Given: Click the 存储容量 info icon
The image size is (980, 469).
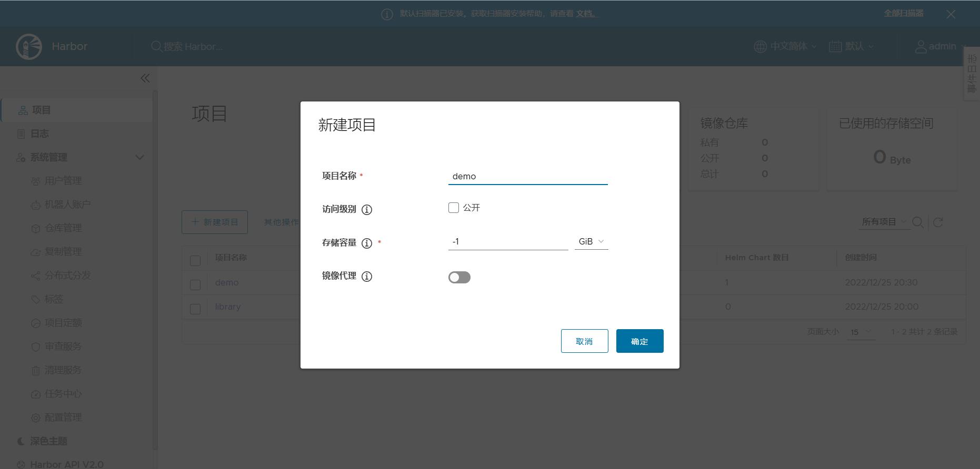Looking at the screenshot, I should coord(367,243).
